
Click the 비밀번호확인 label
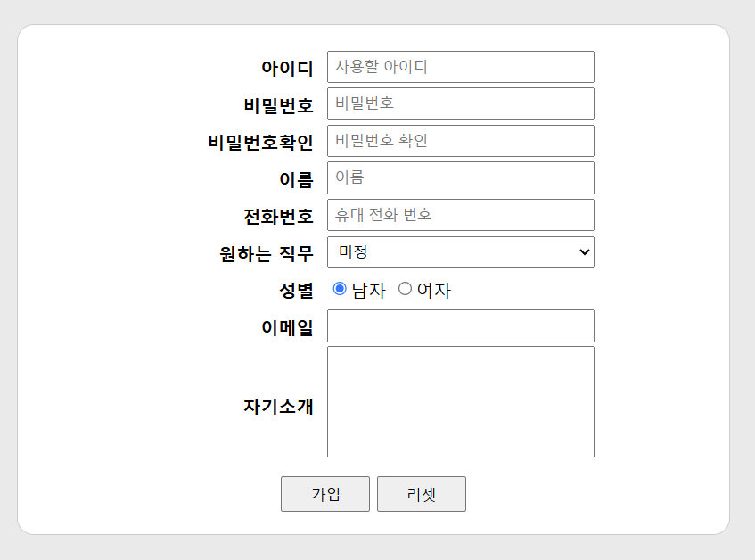point(260,142)
